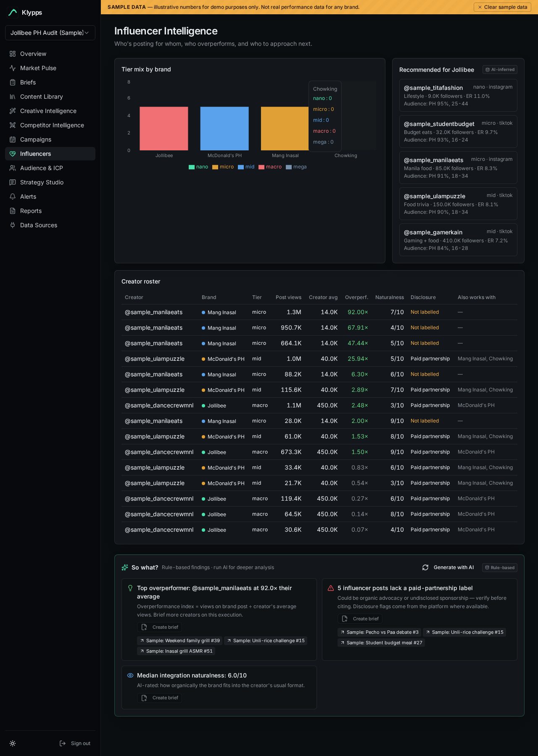Go to Competitor Intelligence page
538x756 pixels.
[50, 125]
